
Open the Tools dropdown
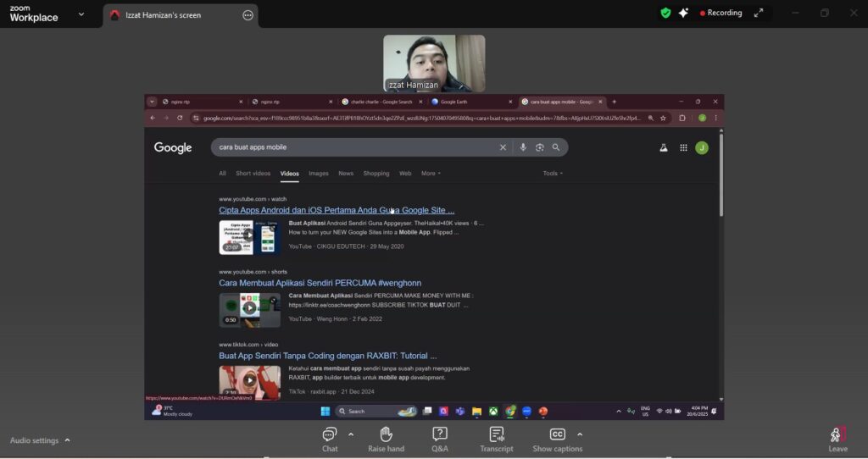553,173
